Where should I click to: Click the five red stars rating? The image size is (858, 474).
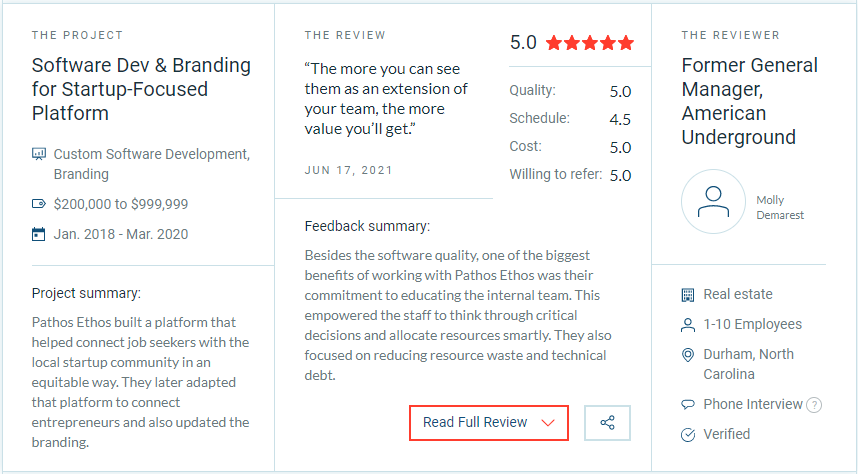tap(590, 42)
